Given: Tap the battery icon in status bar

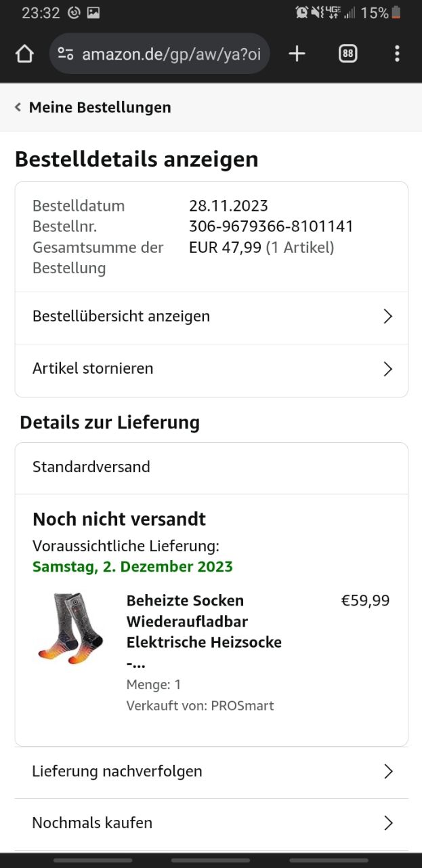Looking at the screenshot, I should click(397, 13).
